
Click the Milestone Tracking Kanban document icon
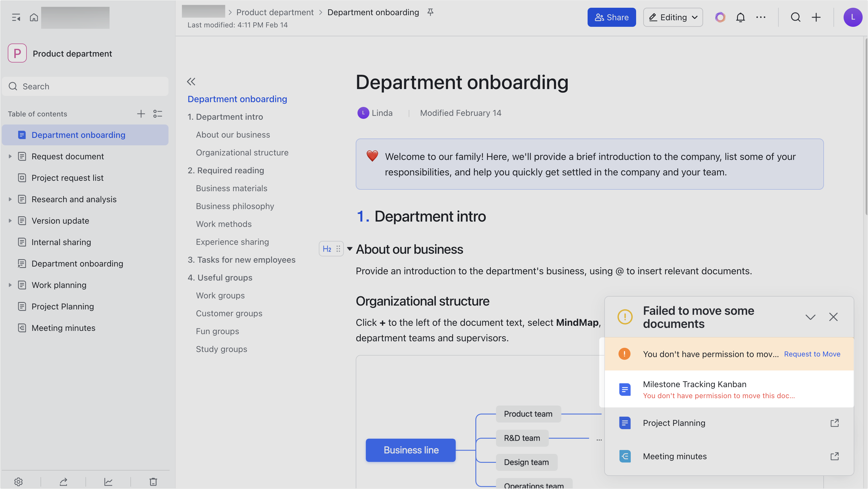click(x=625, y=390)
